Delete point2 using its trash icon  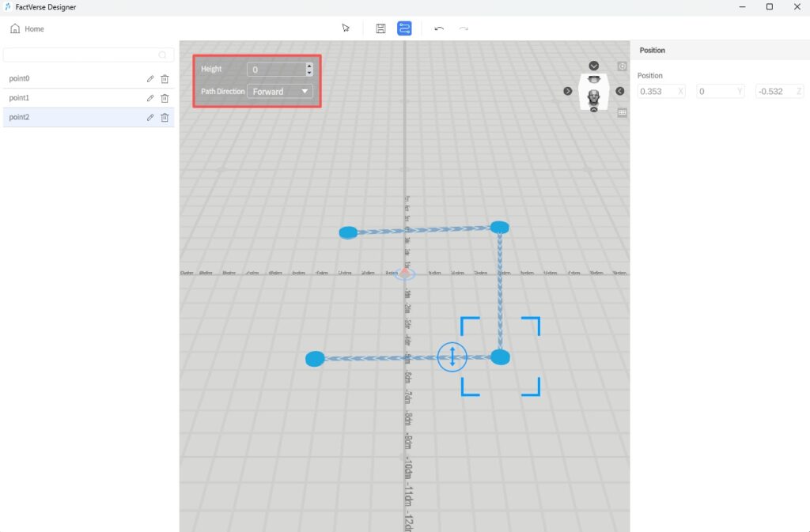pos(165,117)
